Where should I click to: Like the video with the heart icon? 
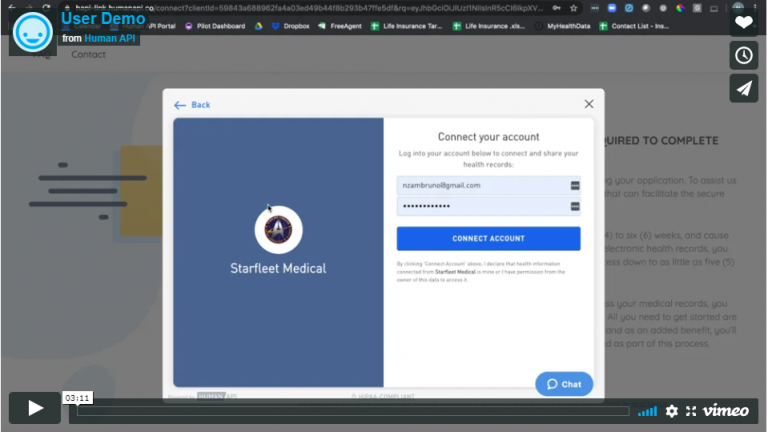click(743, 22)
